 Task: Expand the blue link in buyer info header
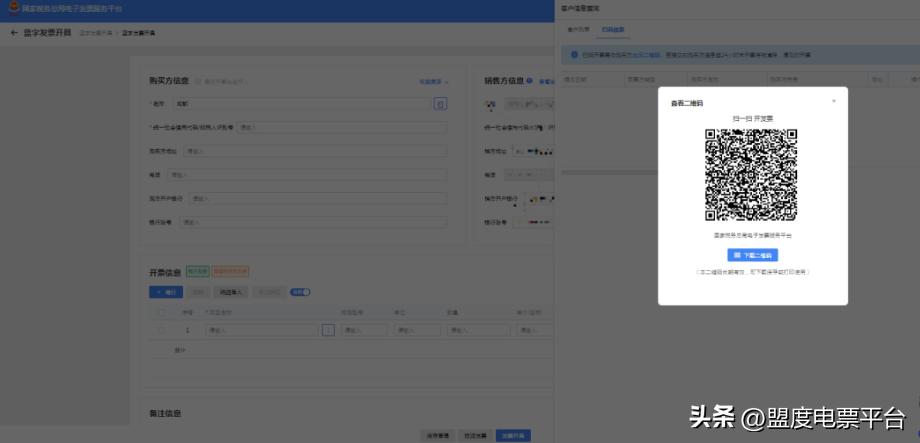click(x=433, y=82)
